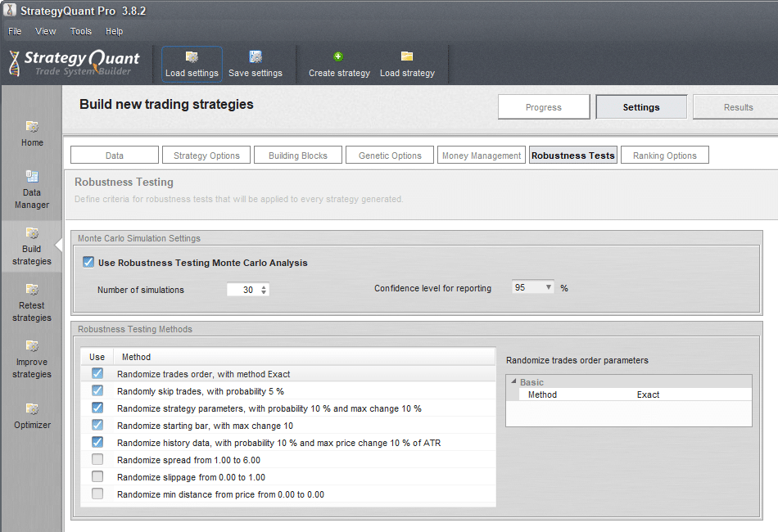Open the Tools menu
This screenshot has width=778, height=532.
tap(81, 31)
